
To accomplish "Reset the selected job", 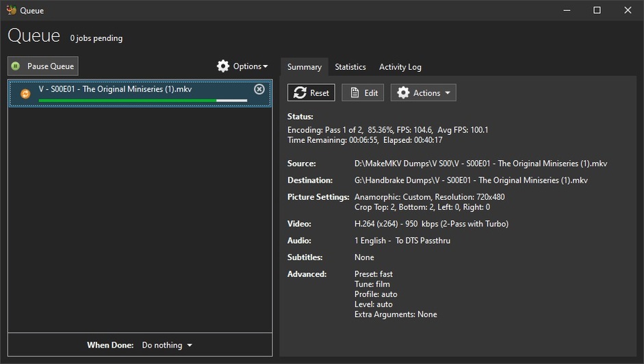I will (311, 93).
